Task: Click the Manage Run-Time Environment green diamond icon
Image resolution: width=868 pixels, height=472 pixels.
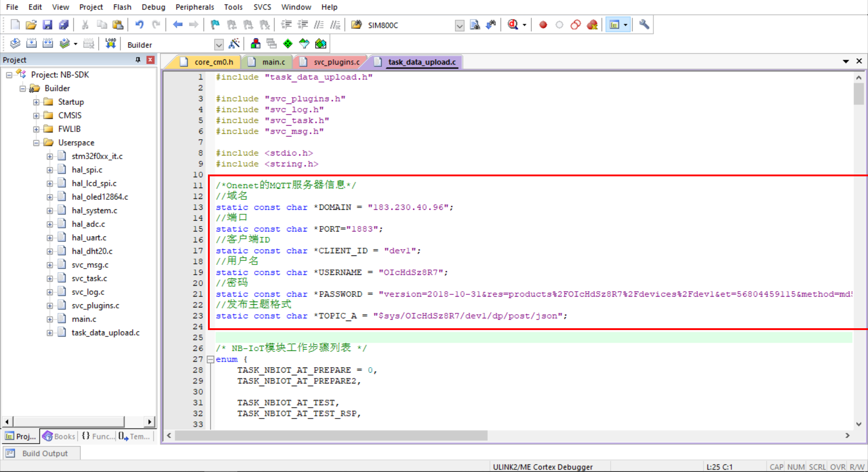Action: [288, 44]
